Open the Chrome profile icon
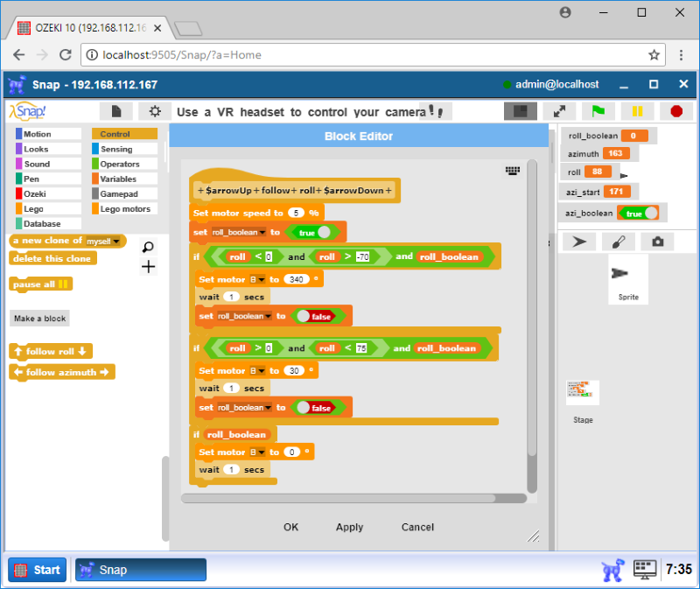Viewport: 700px width, 589px height. tap(565, 12)
